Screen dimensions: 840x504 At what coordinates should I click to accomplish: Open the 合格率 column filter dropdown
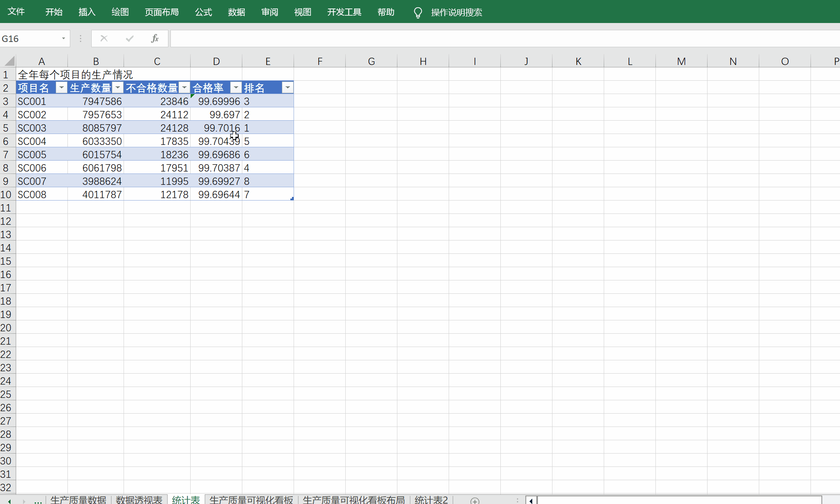[236, 88]
